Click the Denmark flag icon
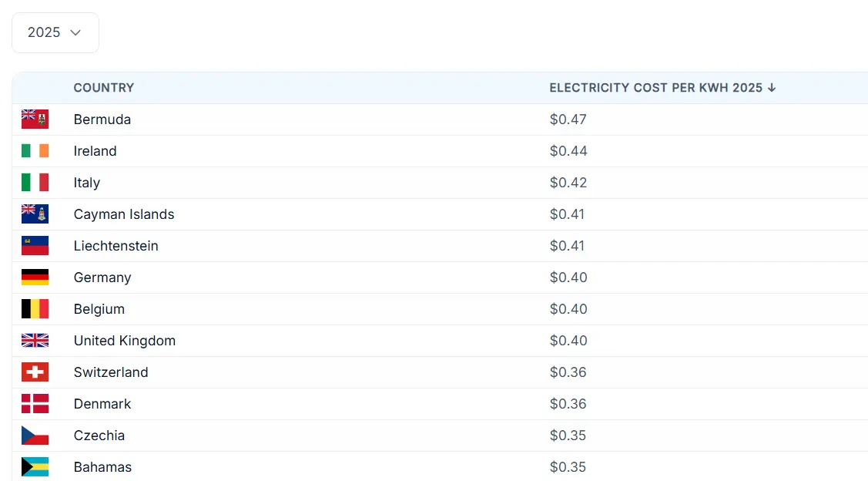The height and width of the screenshot is (481, 868). coord(35,404)
